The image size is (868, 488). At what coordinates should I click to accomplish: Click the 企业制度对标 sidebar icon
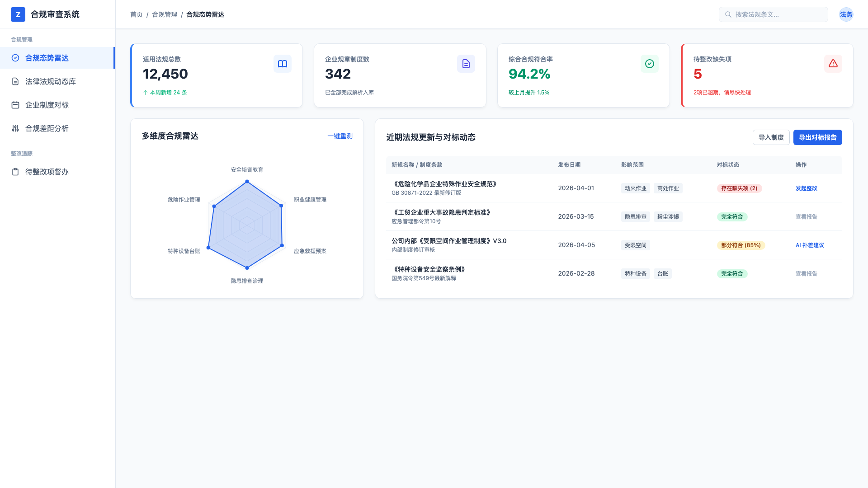click(x=15, y=105)
